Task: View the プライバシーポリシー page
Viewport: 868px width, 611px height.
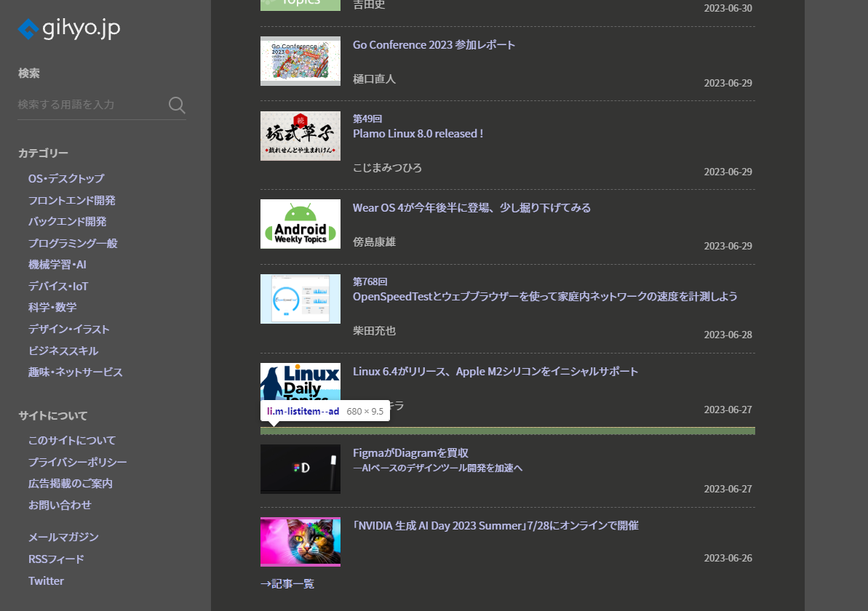Action: (76, 462)
